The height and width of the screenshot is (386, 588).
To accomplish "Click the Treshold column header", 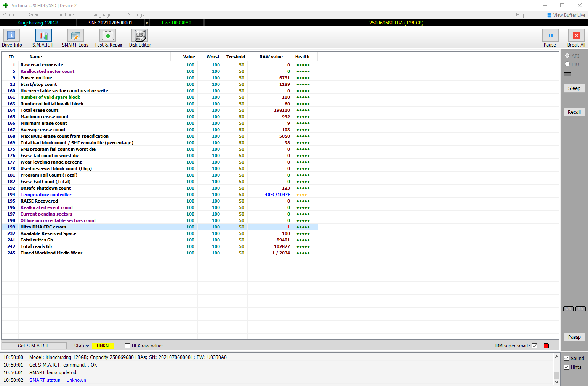I will [x=236, y=57].
